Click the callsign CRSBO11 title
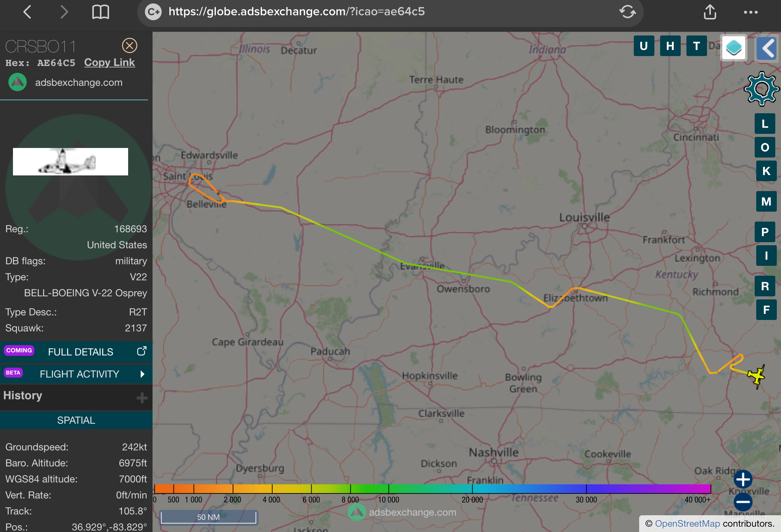This screenshot has height=532, width=781. (x=40, y=47)
